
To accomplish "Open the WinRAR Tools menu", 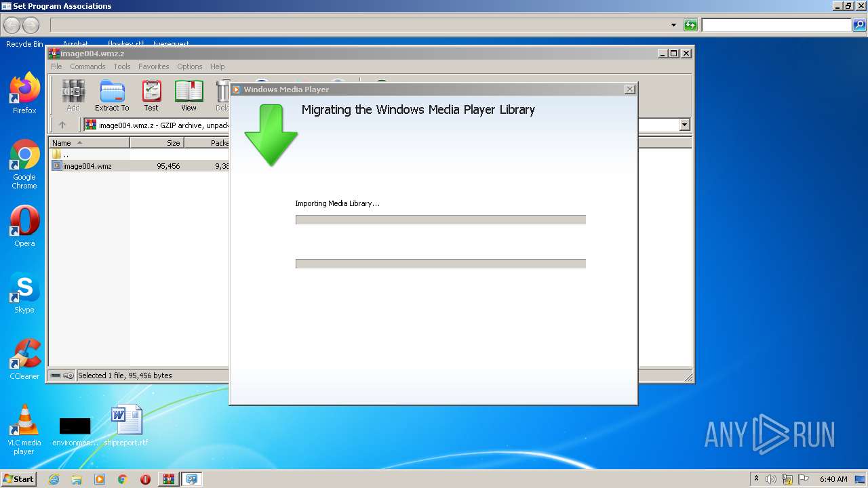I will coord(122,66).
